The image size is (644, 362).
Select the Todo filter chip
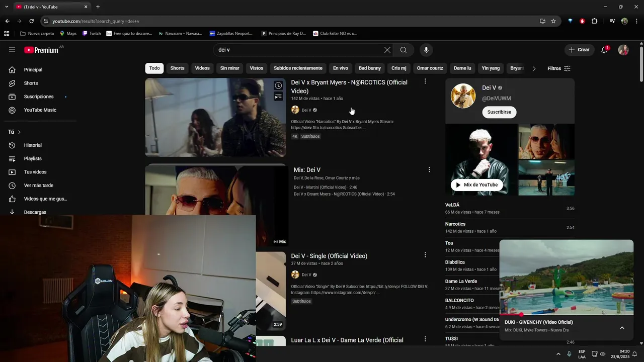pos(154,68)
